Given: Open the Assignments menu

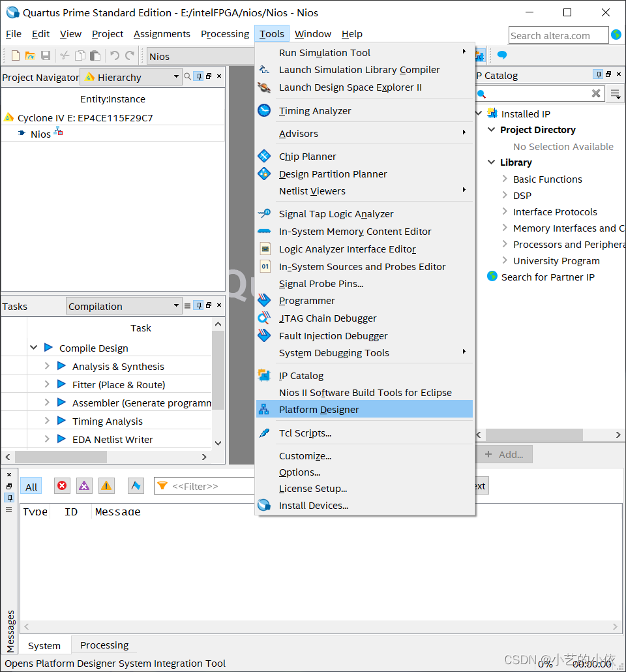Looking at the screenshot, I should pyautogui.click(x=162, y=34).
